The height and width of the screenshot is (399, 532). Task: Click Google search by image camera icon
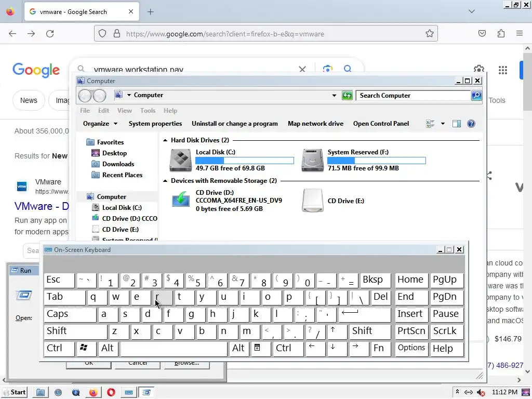pyautogui.click(x=327, y=69)
